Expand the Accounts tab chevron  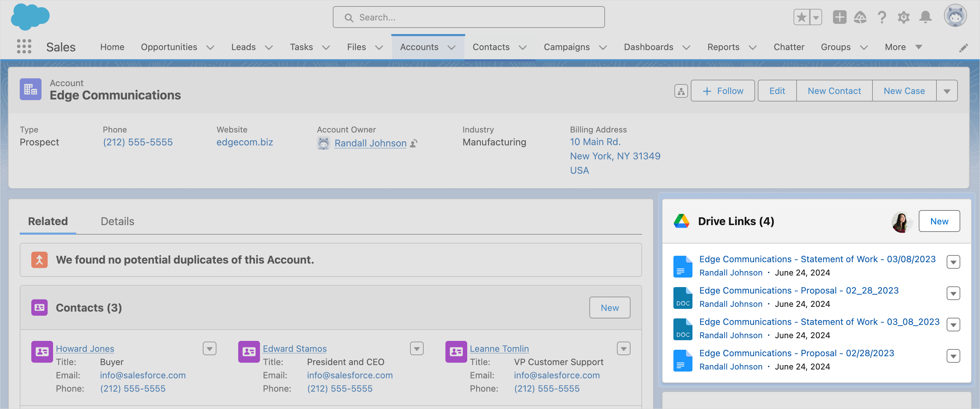pyautogui.click(x=452, y=47)
